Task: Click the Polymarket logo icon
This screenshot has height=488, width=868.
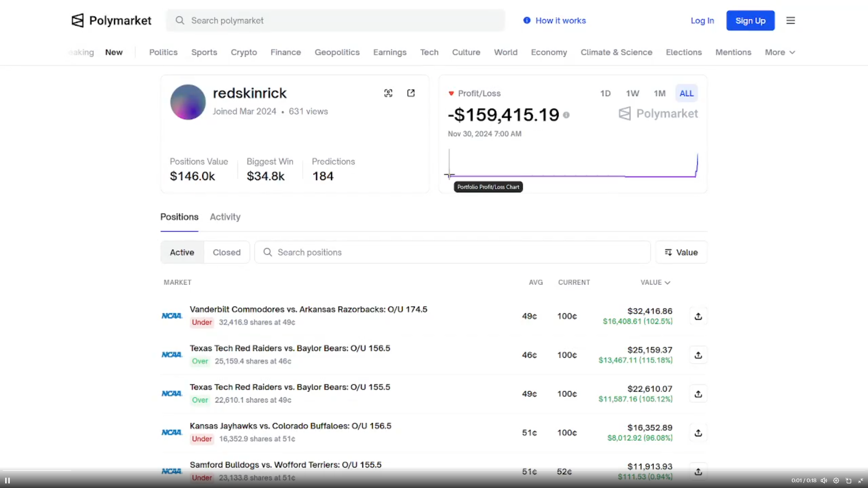Action: tap(78, 20)
